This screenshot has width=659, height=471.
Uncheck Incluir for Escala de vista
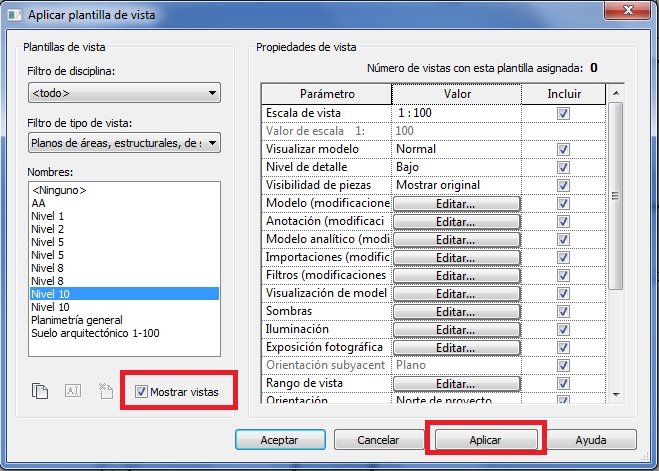point(563,114)
